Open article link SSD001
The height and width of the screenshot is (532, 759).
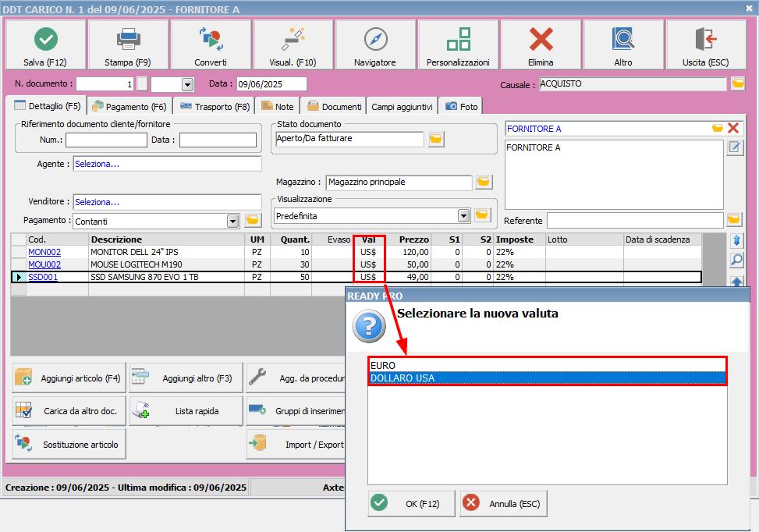pyautogui.click(x=43, y=278)
